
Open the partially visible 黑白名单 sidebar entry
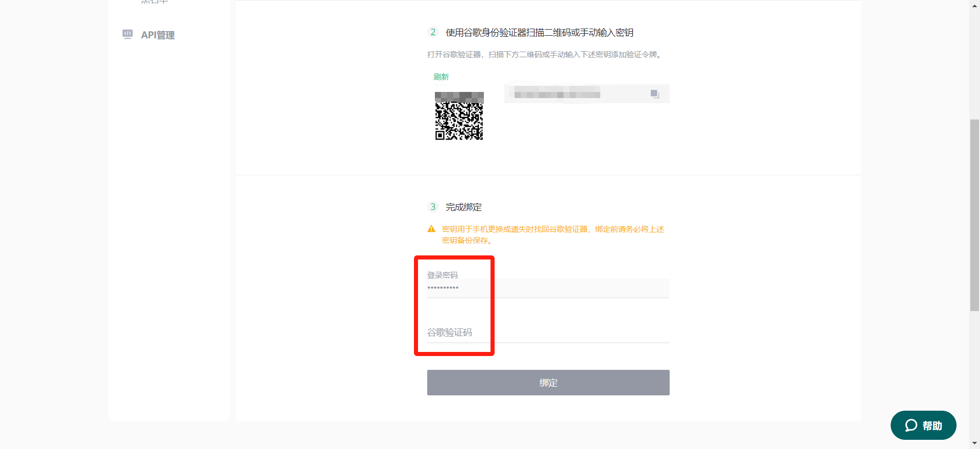pos(154,2)
